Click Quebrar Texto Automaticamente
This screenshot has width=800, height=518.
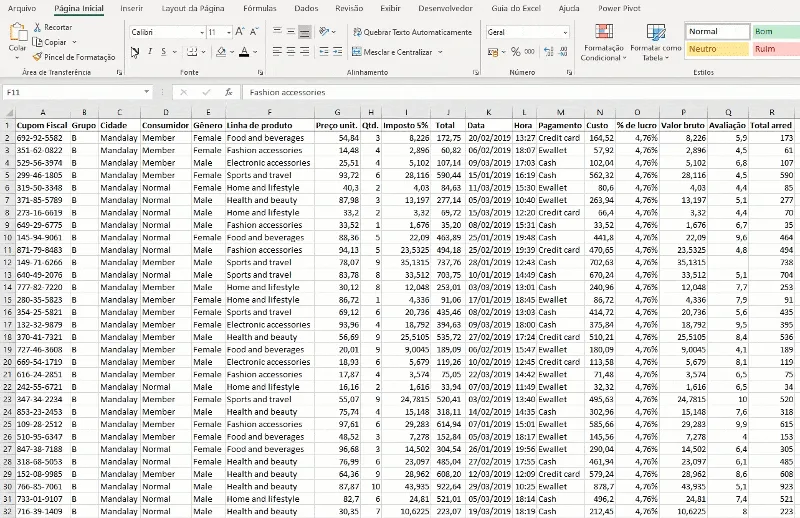tap(412, 32)
